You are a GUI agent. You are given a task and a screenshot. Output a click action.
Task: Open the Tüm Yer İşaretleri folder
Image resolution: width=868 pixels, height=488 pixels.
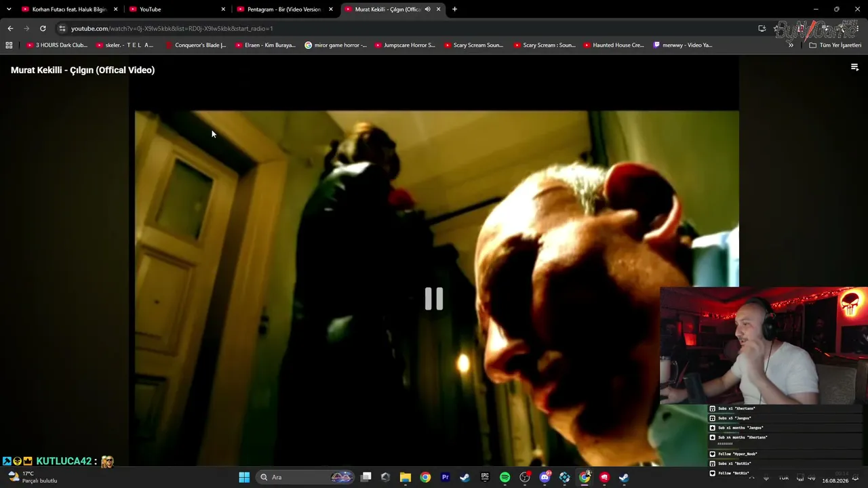tap(835, 45)
